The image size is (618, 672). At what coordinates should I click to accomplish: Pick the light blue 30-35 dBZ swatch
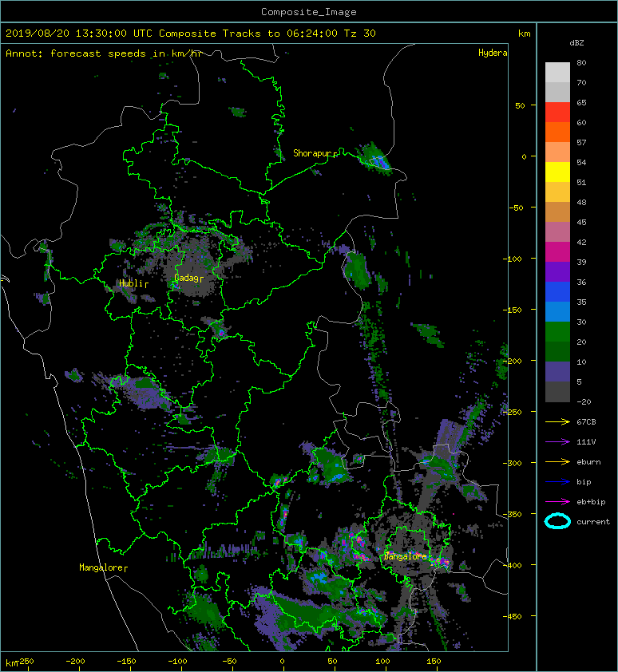click(557, 311)
